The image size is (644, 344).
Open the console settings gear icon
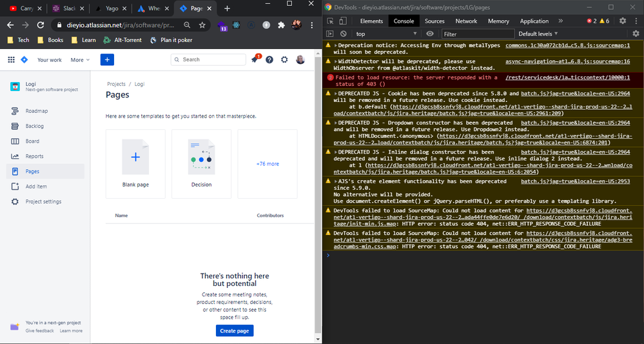pos(636,34)
